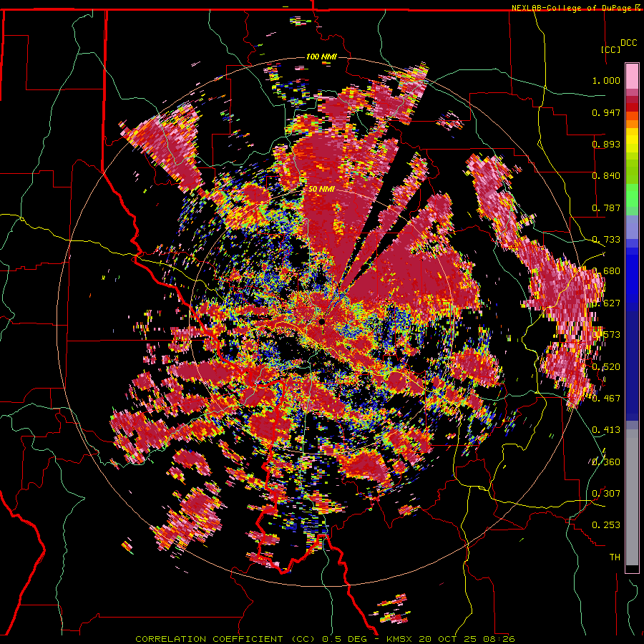Click the CORRELATION COEFFICIENT (CC) caption text
Image resolution: width=644 pixels, height=644 pixels.
pos(225,639)
